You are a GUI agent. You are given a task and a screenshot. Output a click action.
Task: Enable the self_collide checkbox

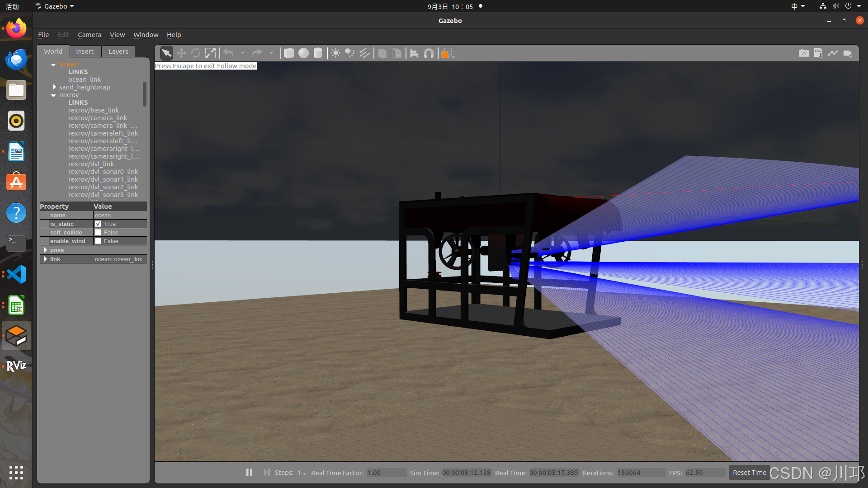click(x=98, y=232)
